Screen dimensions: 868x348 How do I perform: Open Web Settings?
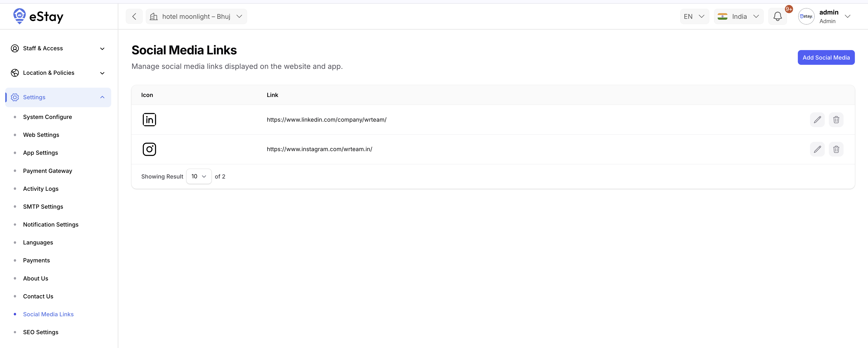click(41, 135)
